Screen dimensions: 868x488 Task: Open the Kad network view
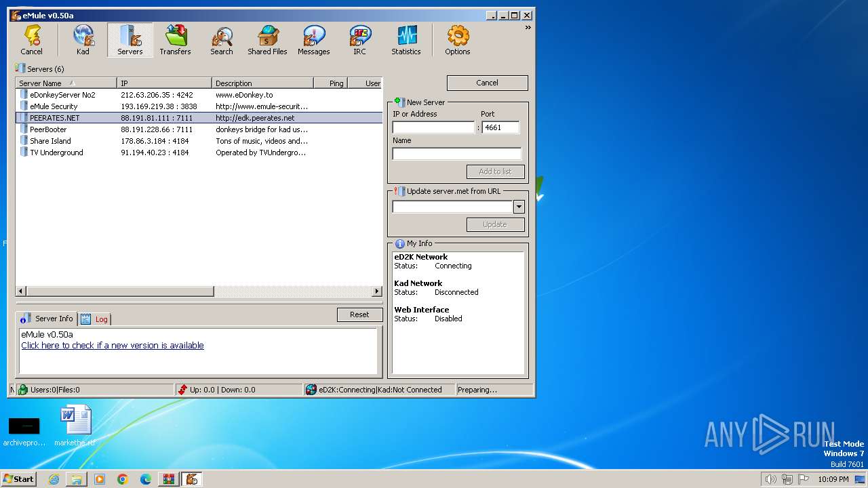[83, 40]
